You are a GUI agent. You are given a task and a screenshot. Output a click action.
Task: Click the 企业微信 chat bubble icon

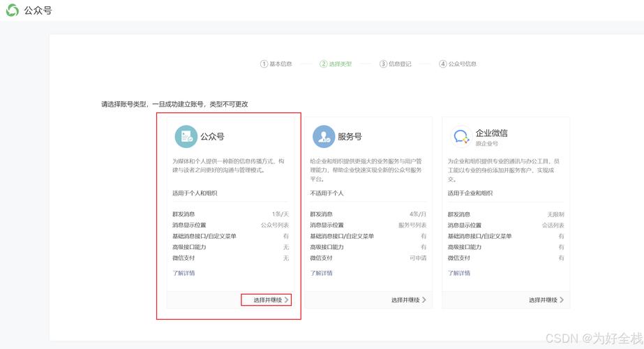(460, 137)
